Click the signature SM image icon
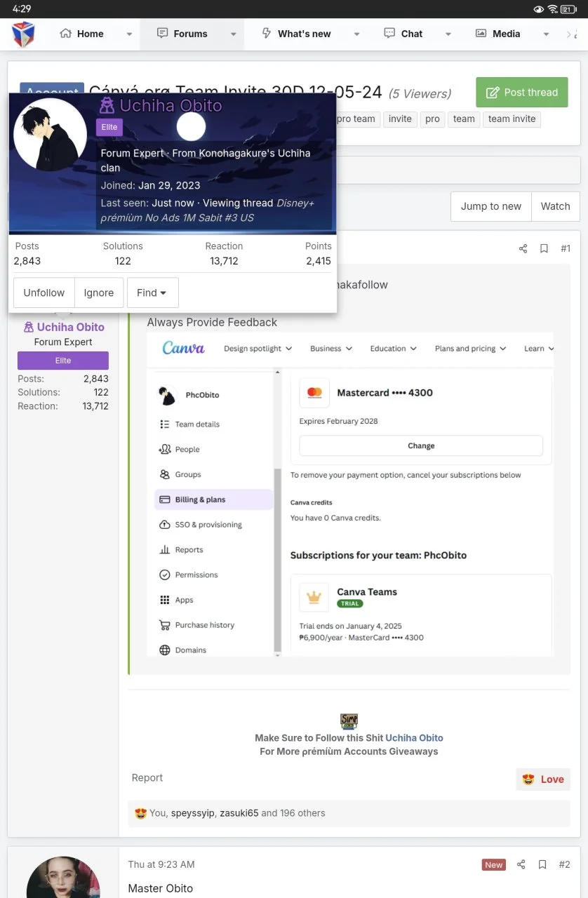The height and width of the screenshot is (898, 588). pos(349,721)
